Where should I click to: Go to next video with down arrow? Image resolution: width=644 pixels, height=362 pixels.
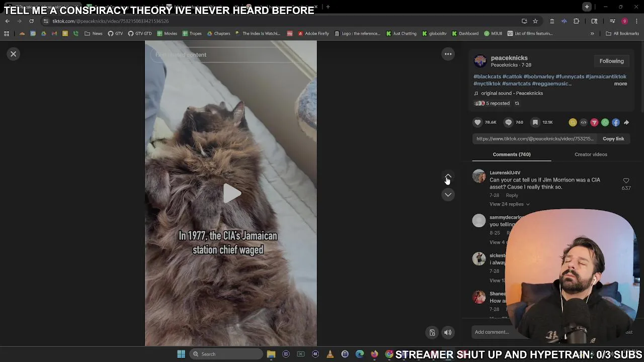(448, 195)
